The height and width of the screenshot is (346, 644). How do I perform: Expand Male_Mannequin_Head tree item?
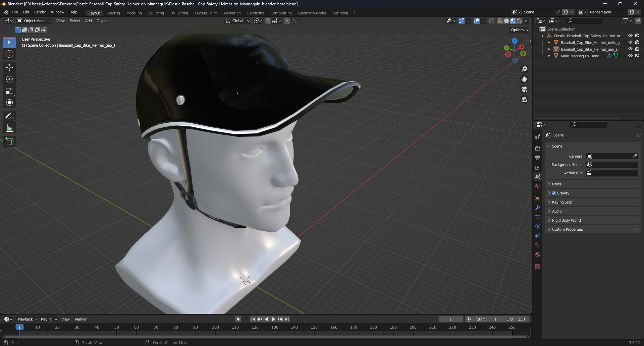coord(549,56)
